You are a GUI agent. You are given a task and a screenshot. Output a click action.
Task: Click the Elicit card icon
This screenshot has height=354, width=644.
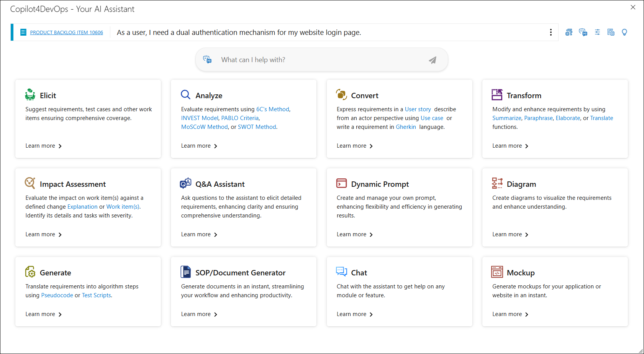30,94
